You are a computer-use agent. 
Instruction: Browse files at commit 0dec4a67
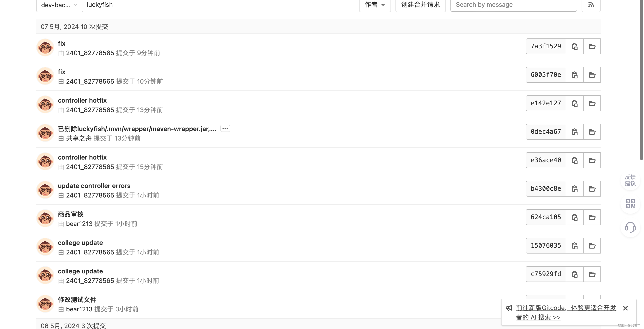(592, 132)
